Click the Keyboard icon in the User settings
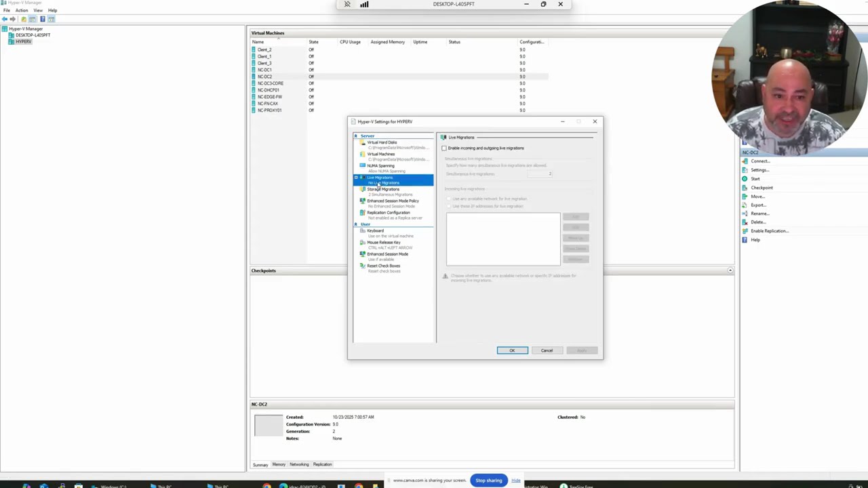 (363, 230)
